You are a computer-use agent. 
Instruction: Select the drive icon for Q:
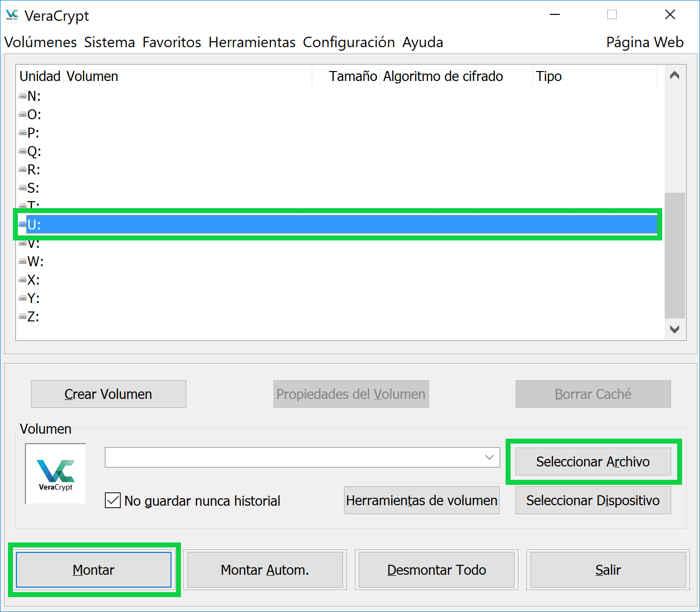[x=22, y=151]
